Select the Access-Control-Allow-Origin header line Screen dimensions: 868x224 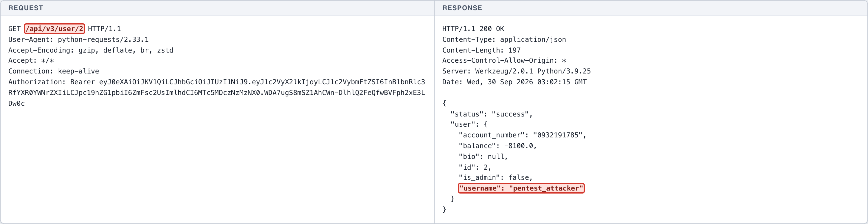point(504,60)
